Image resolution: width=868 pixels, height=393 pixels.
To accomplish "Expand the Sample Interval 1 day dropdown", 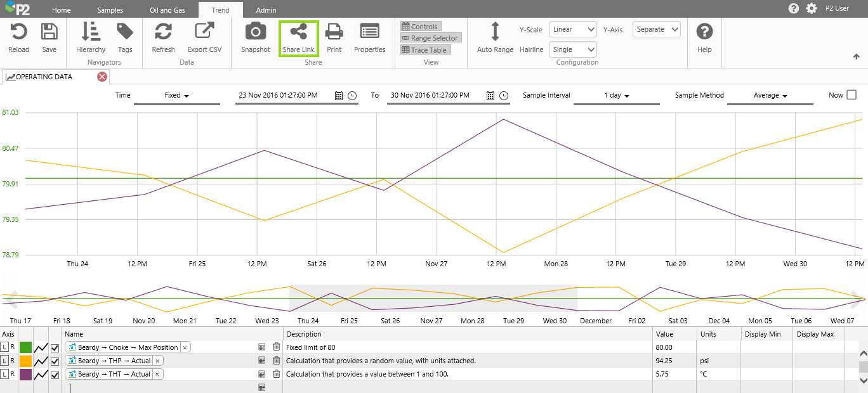I will 616,96.
